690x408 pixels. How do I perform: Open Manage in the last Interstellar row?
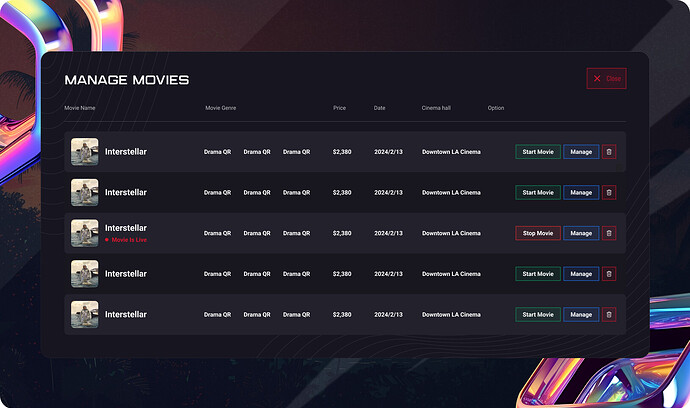coord(581,314)
